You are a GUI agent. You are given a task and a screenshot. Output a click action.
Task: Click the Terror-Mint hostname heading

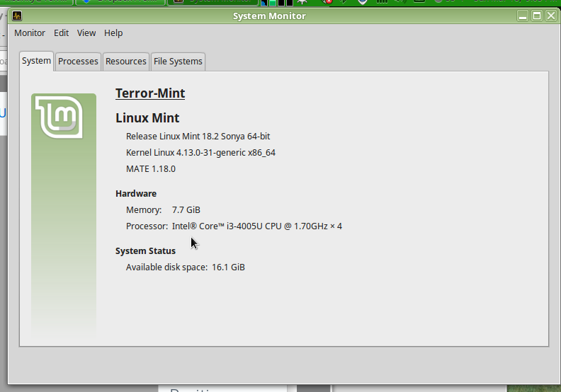point(150,93)
